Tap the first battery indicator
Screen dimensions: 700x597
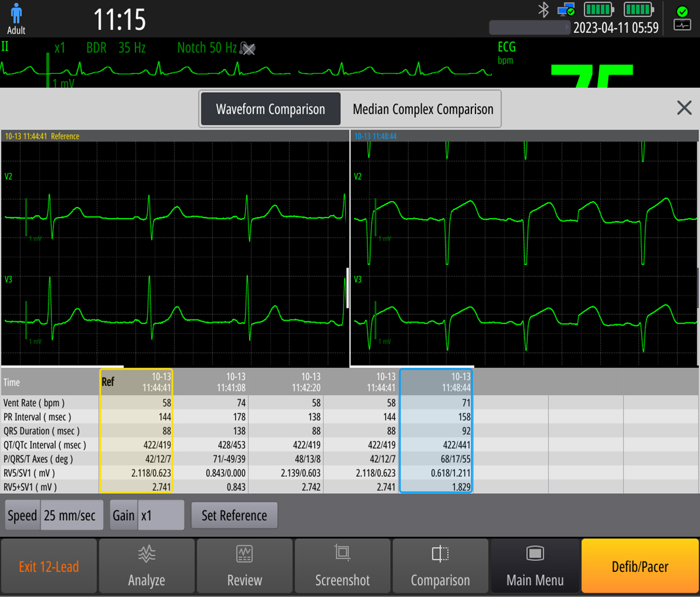tap(598, 10)
